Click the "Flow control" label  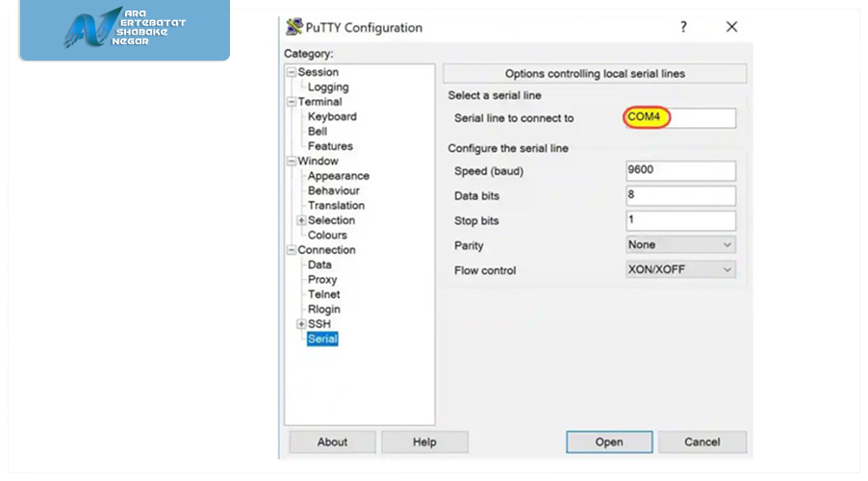pyautogui.click(x=485, y=270)
